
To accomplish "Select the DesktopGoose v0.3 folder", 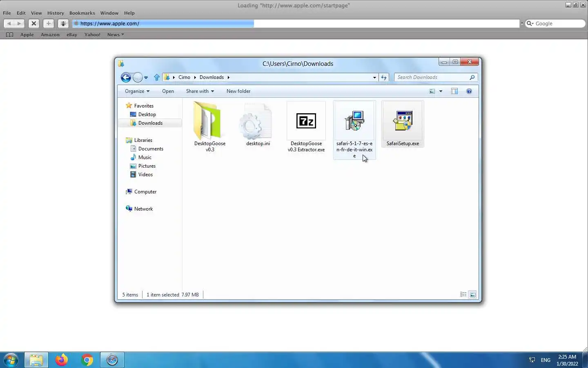I will (210, 127).
